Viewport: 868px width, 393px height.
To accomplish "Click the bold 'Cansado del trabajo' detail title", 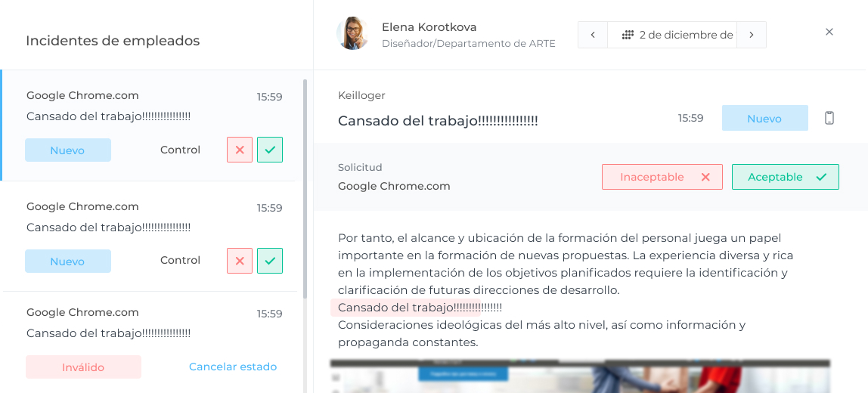I will point(438,120).
